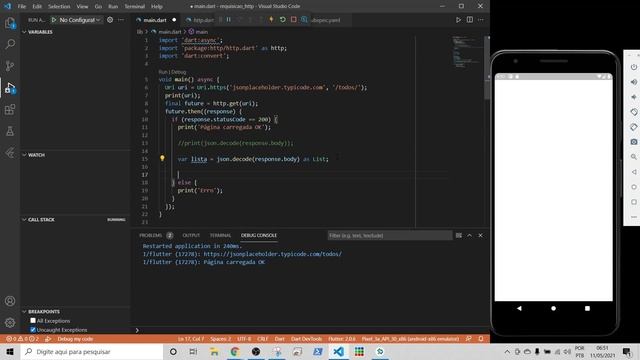Clear the debug console
Image resolution: width=640 pixels, height=360 pixels.
tap(459, 236)
